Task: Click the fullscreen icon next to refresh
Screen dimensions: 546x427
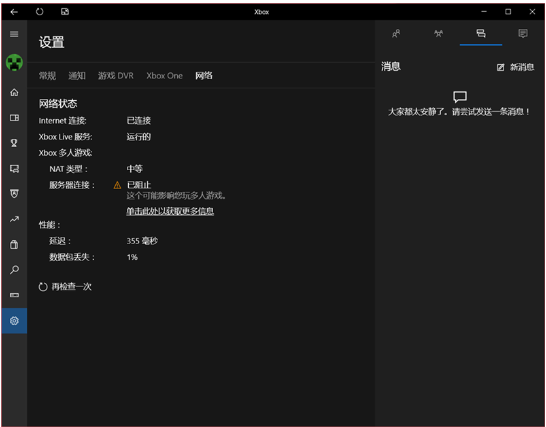Action: pyautogui.click(x=65, y=12)
